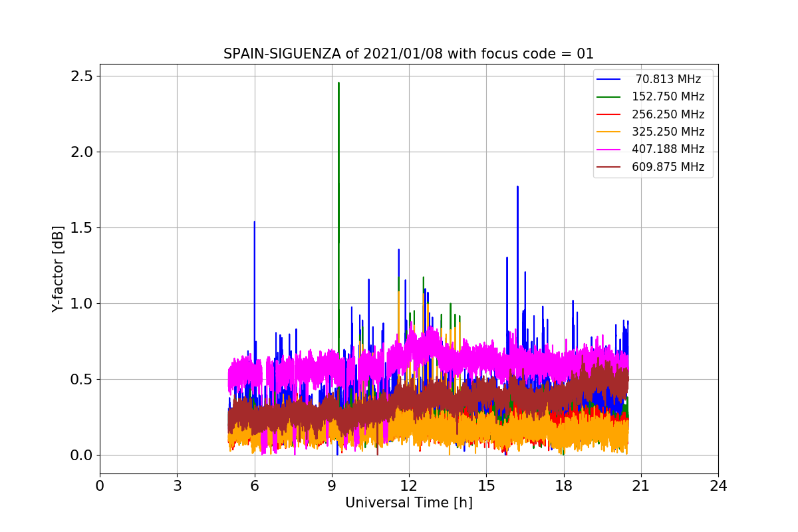The width and height of the screenshot is (798, 532).
Task: Click the tall green spike peak near 2.5 dB
Action: coord(338,84)
